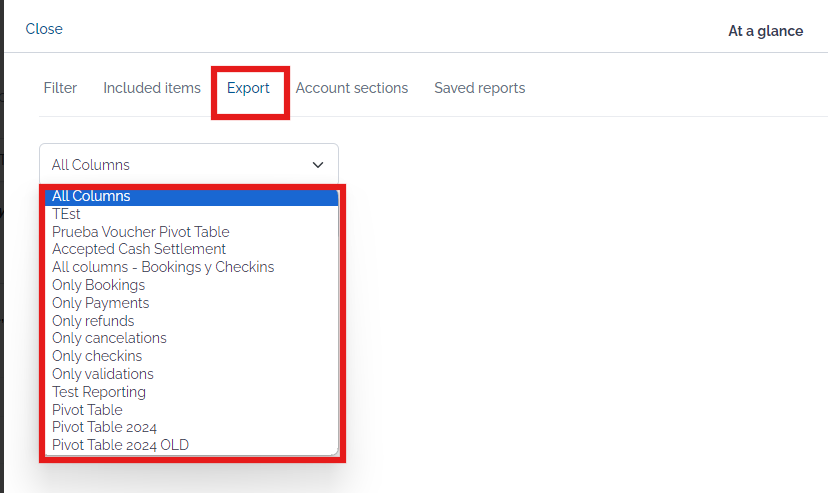Select the Only cancelations option
The image size is (828, 493).
tap(192, 338)
